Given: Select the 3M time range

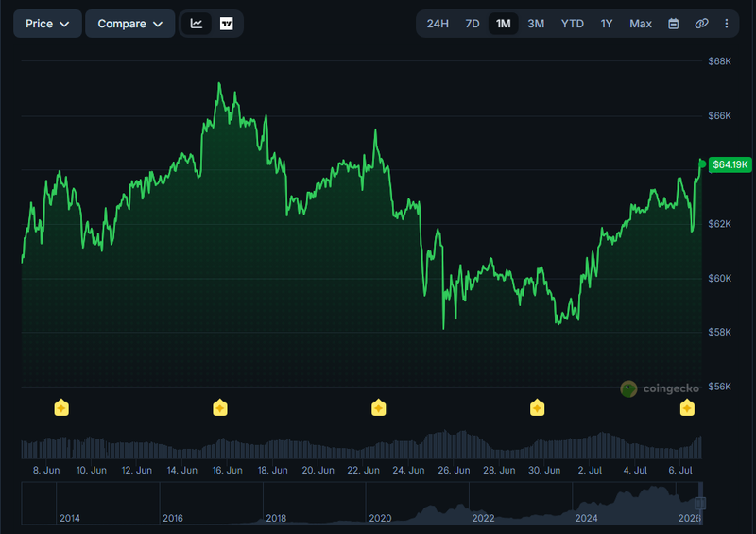Looking at the screenshot, I should 536,24.
